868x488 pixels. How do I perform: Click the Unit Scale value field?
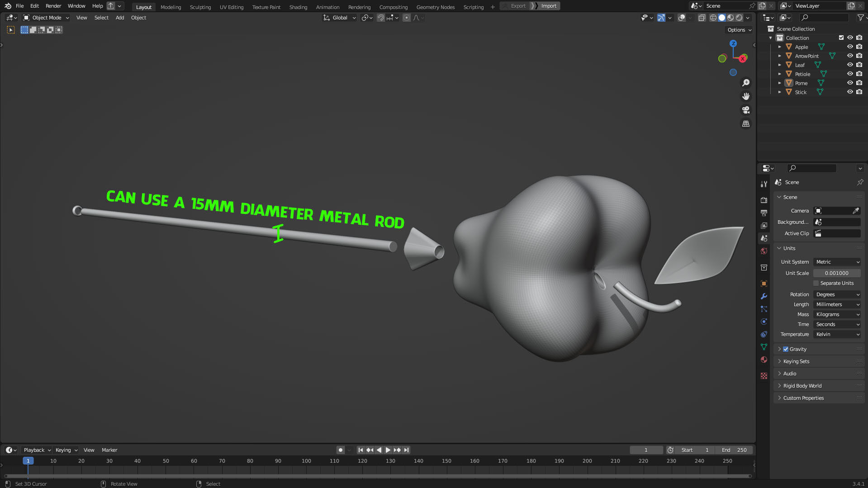click(837, 273)
